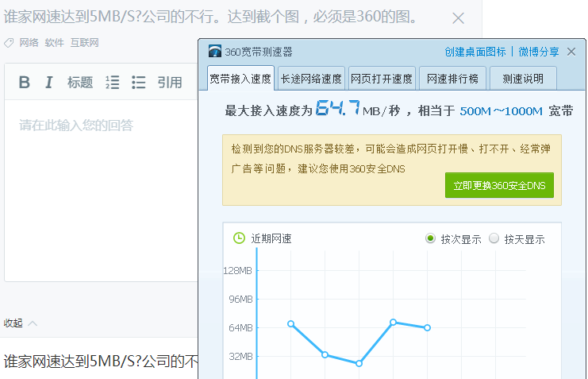The width and height of the screenshot is (588, 379).
Task: Switch to 网速排行榜 tab
Action: coord(452,79)
